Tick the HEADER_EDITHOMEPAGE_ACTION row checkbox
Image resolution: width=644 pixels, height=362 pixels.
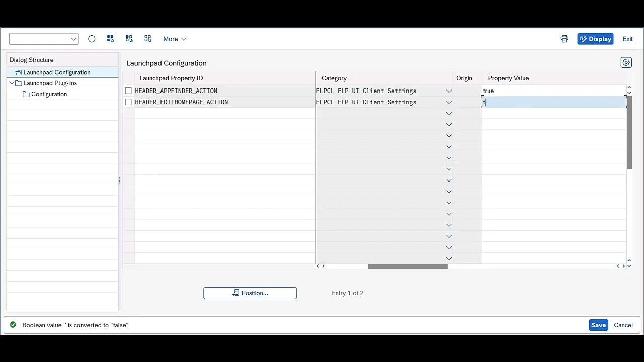click(x=128, y=102)
